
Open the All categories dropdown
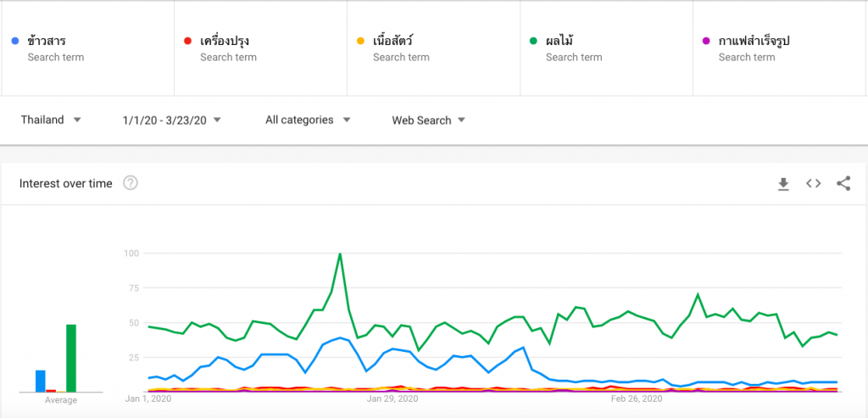[x=308, y=120]
